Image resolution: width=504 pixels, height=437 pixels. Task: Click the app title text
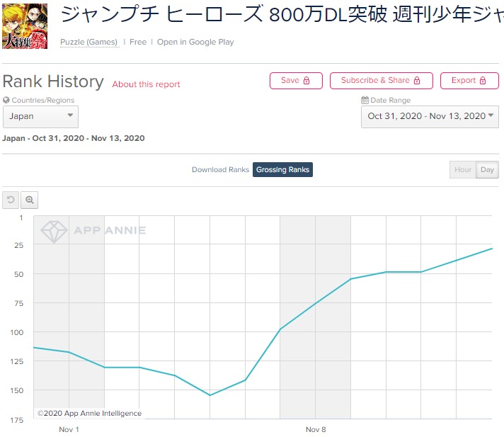point(282,14)
